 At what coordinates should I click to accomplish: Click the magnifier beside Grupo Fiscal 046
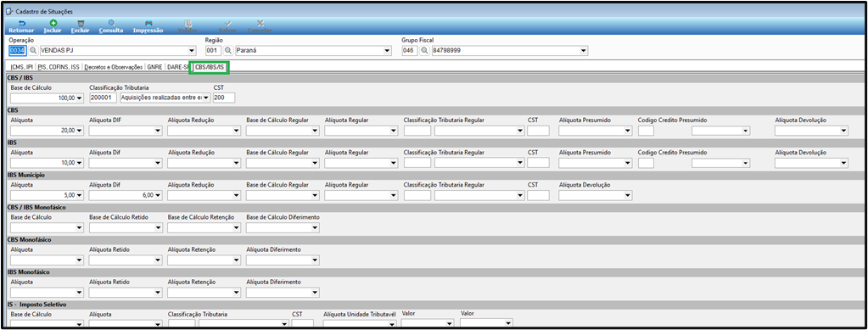coord(424,51)
